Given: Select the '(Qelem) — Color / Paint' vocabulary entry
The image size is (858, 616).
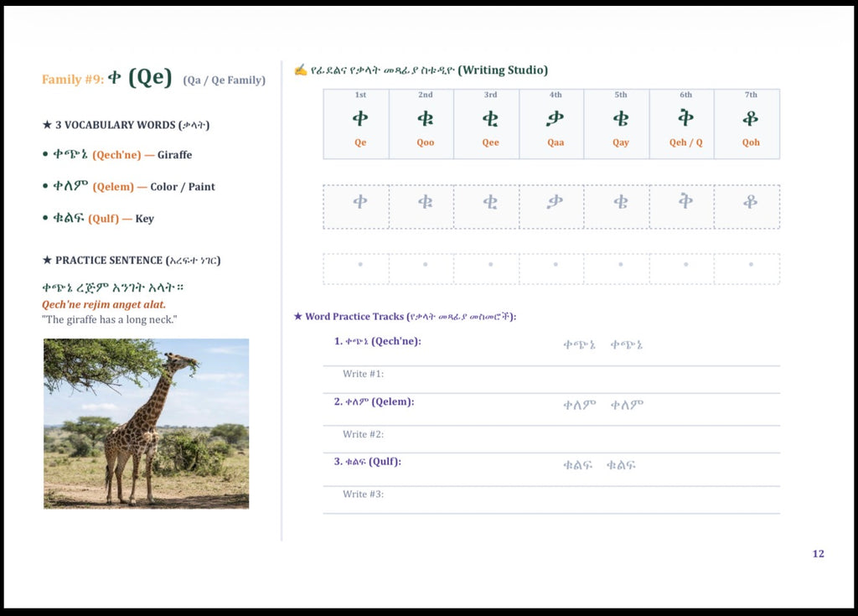Looking at the screenshot, I should 128,186.
